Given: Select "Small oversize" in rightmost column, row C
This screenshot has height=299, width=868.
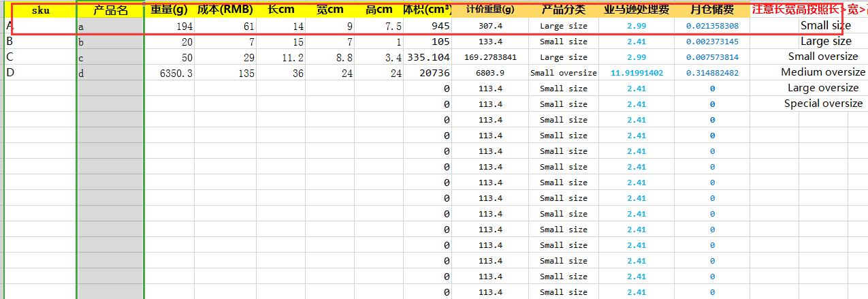Looking at the screenshot, I should pyautogui.click(x=823, y=57).
